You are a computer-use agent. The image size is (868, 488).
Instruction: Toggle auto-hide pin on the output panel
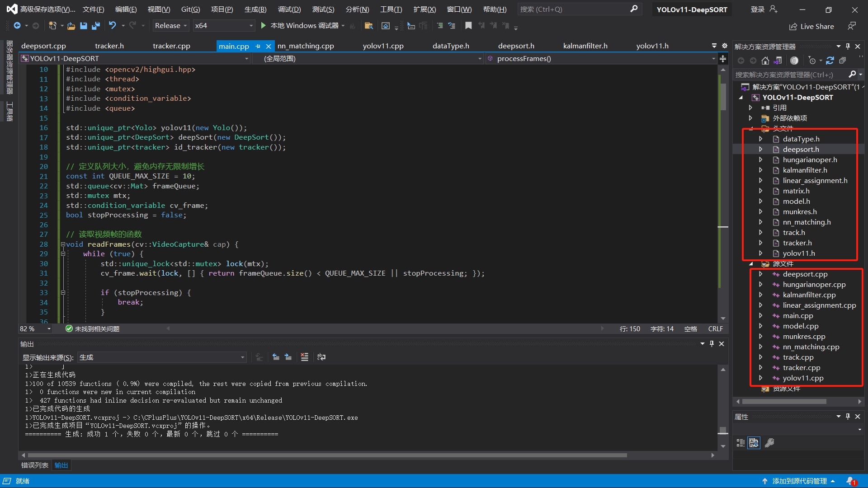pyautogui.click(x=712, y=344)
